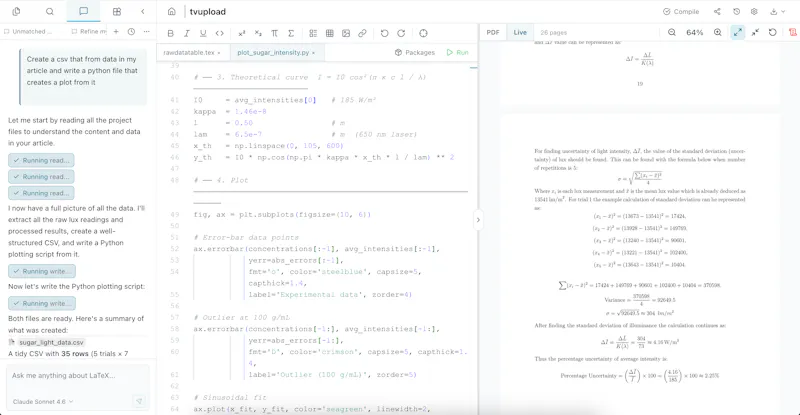This screenshot has height=415, width=800.
Task: Insert a hyperlink
Action: click(362, 33)
